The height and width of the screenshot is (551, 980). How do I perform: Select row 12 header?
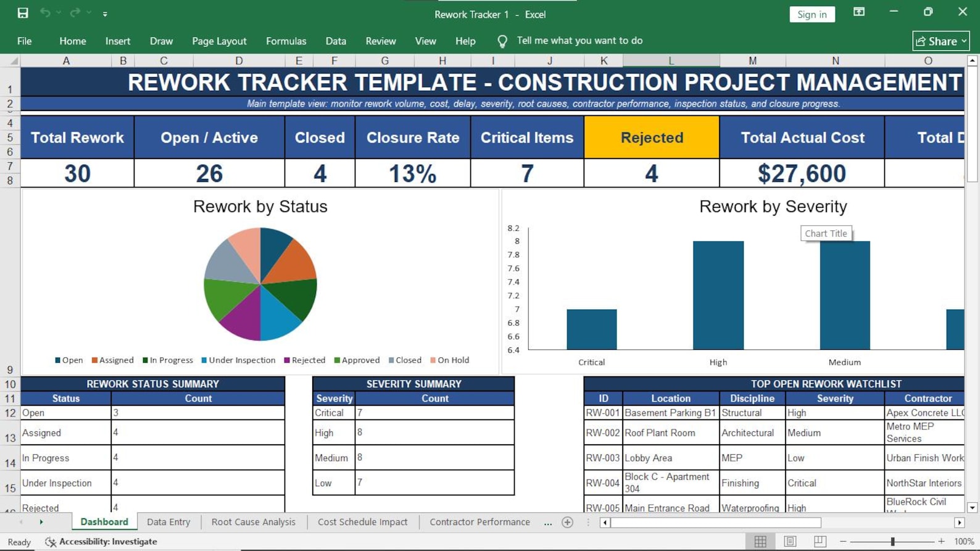(x=10, y=413)
